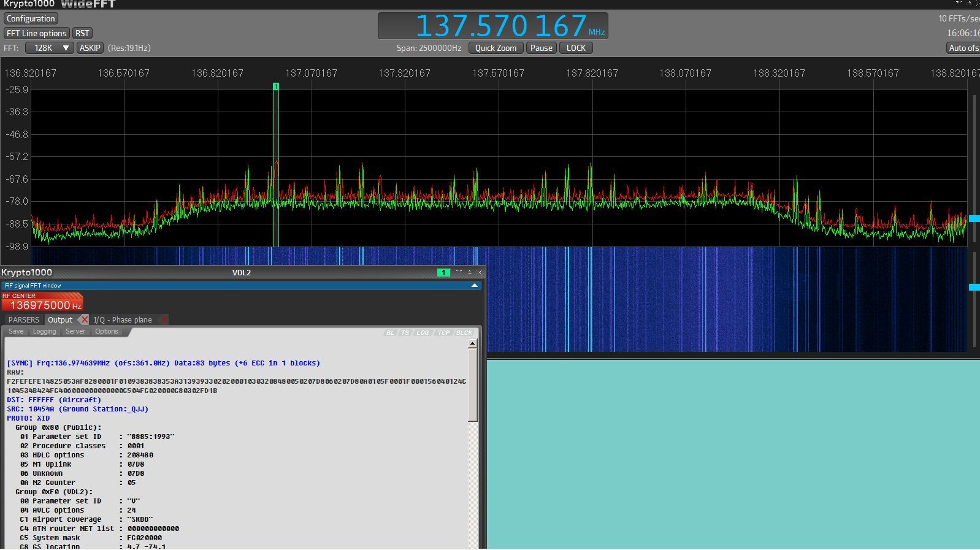Click green marker 1 flag on spectrum

coord(276,86)
